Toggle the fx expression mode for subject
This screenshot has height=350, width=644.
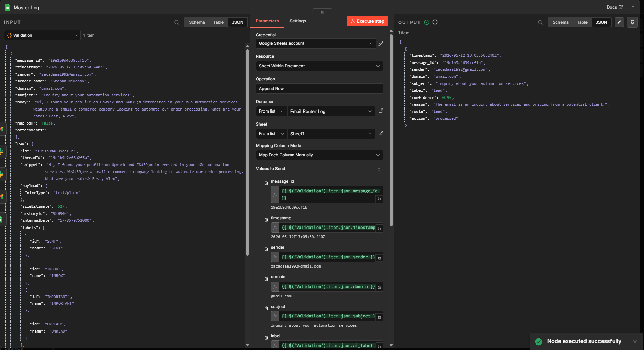click(x=275, y=316)
